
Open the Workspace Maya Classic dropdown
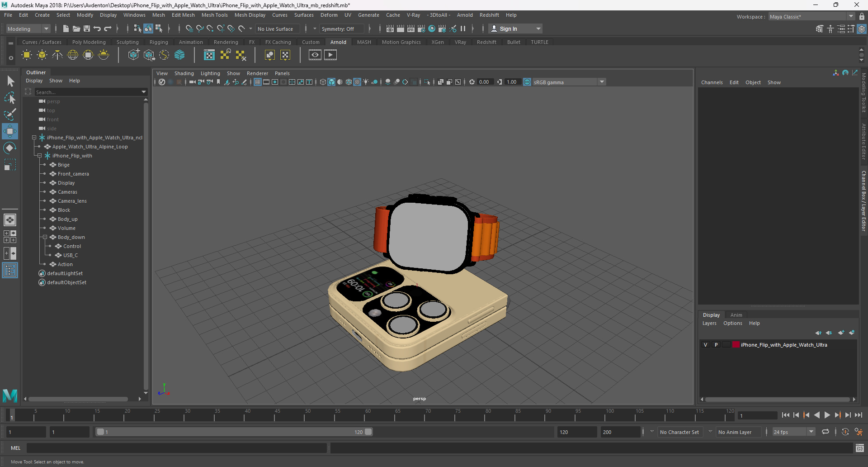pos(811,17)
